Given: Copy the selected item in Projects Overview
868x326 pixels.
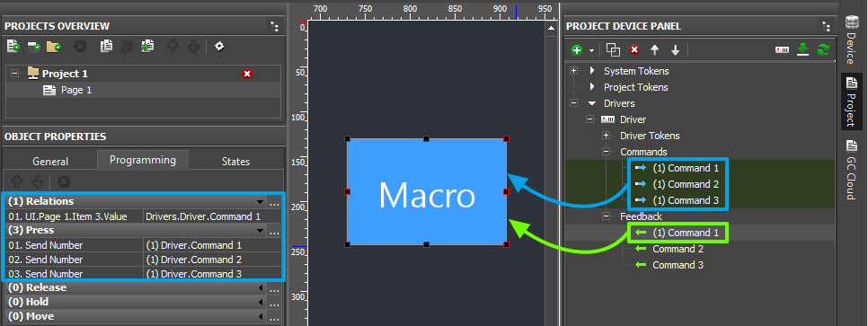Looking at the screenshot, I should coord(106,47).
